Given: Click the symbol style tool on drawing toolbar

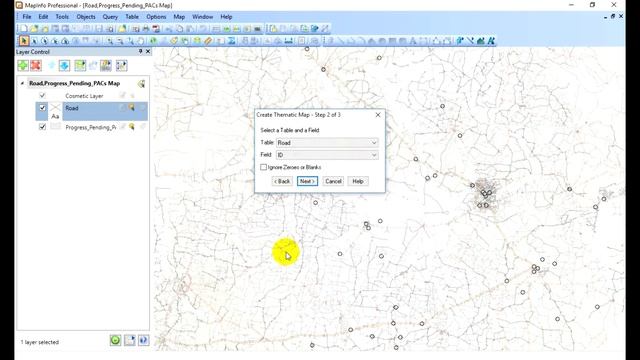Looking at the screenshot, I should point(460,41).
